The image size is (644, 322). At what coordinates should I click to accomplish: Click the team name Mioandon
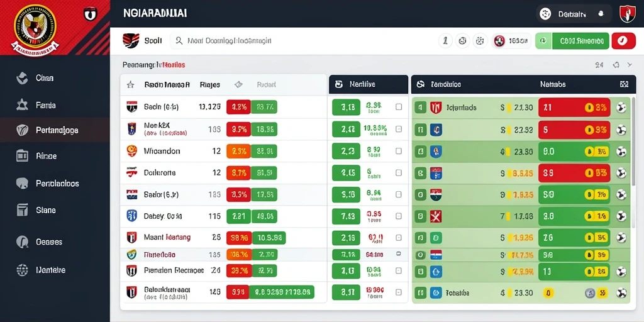click(162, 151)
